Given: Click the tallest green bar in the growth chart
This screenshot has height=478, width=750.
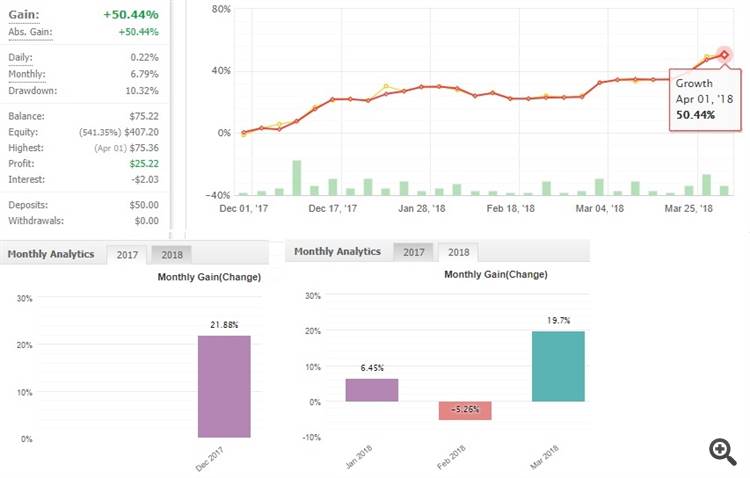Looking at the screenshot, I should (297, 177).
